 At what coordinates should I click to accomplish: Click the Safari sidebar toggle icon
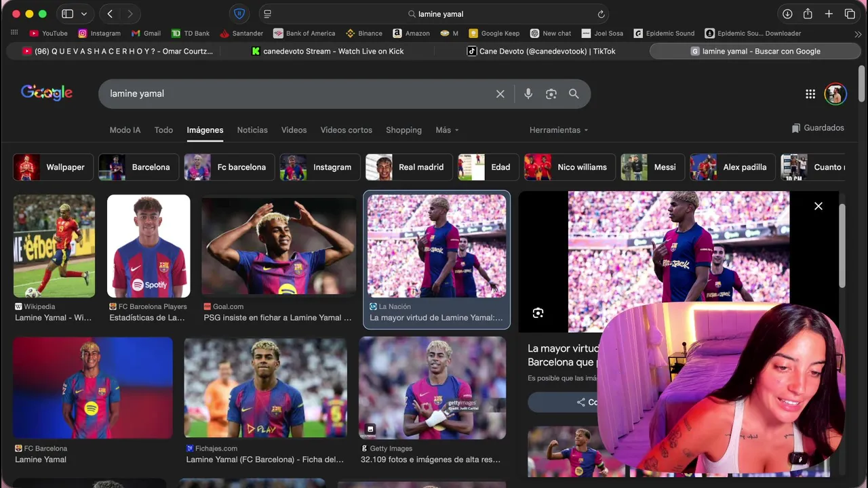(x=67, y=14)
